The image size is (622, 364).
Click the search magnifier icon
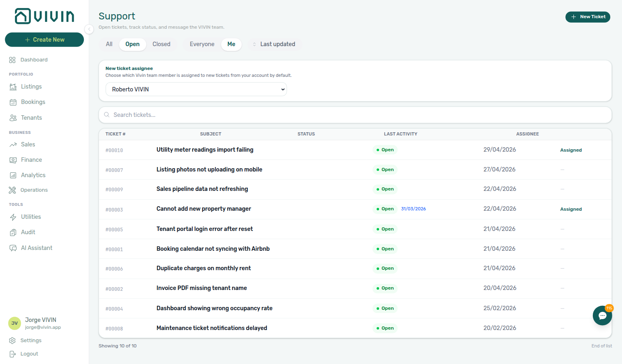[x=107, y=115]
